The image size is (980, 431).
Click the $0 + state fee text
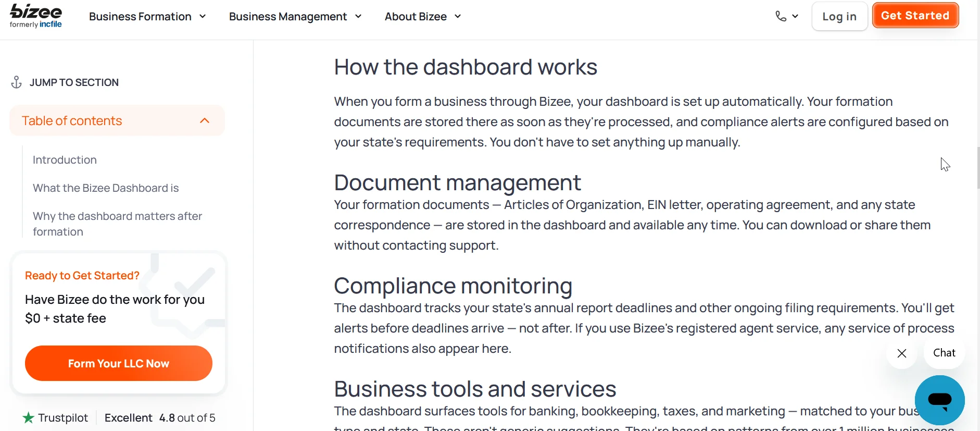click(66, 318)
